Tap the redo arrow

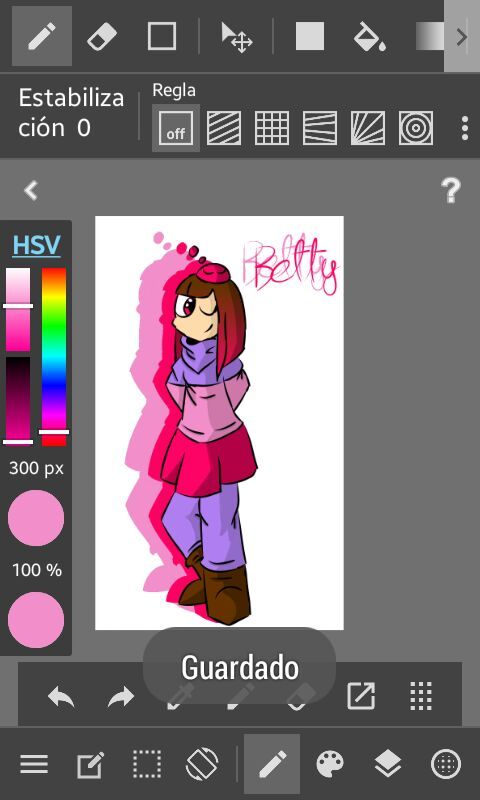pyautogui.click(x=121, y=696)
